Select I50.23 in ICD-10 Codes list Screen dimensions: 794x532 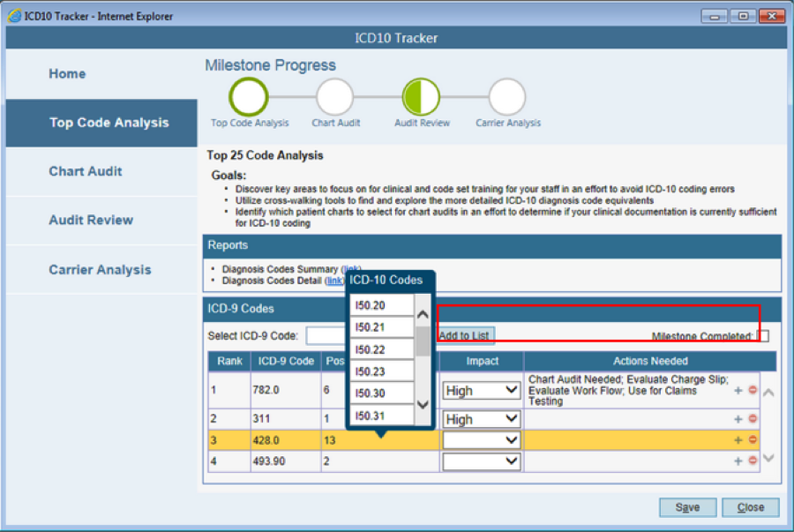382,371
